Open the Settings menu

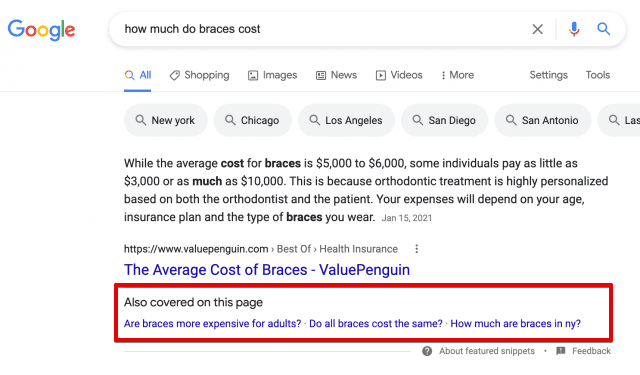[x=549, y=75]
